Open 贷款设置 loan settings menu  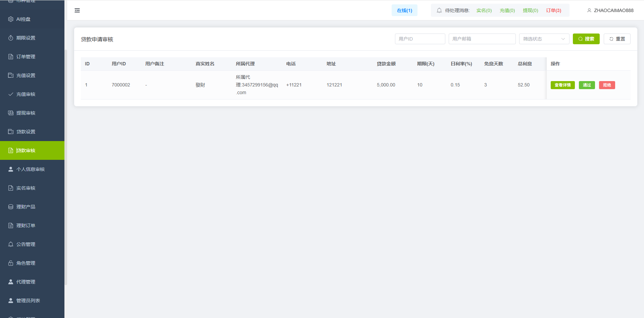point(26,132)
